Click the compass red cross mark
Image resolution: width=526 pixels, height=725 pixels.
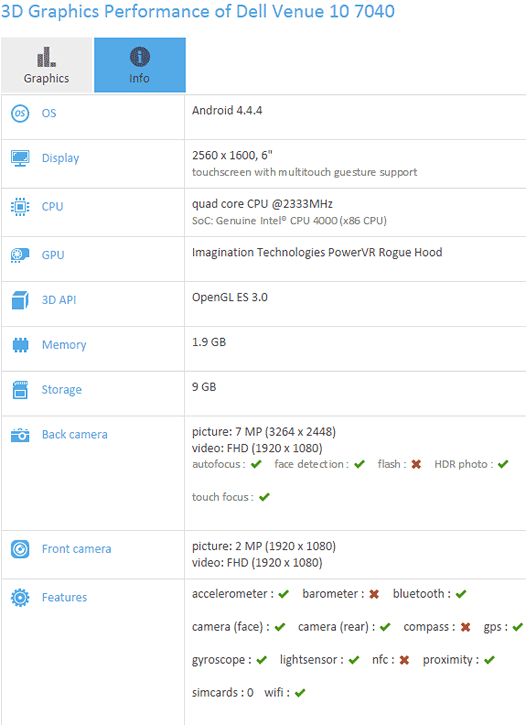(465, 627)
